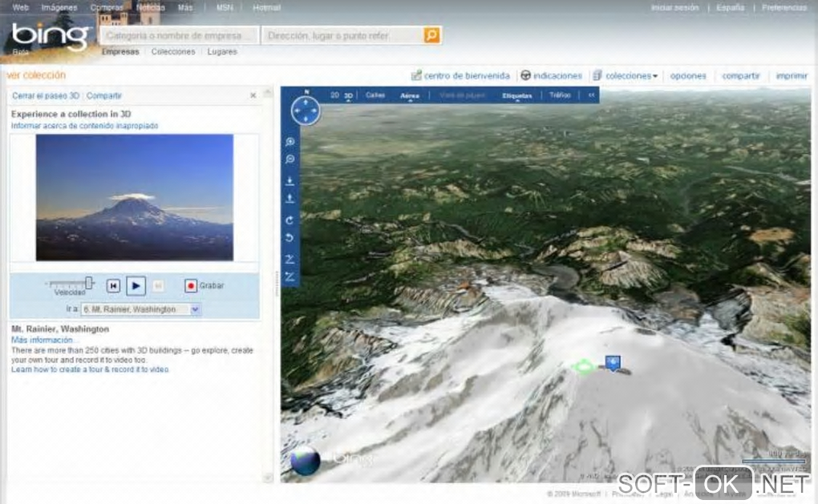818x504 pixels.
Task: Click opciones in map toolbar
Action: click(x=688, y=75)
